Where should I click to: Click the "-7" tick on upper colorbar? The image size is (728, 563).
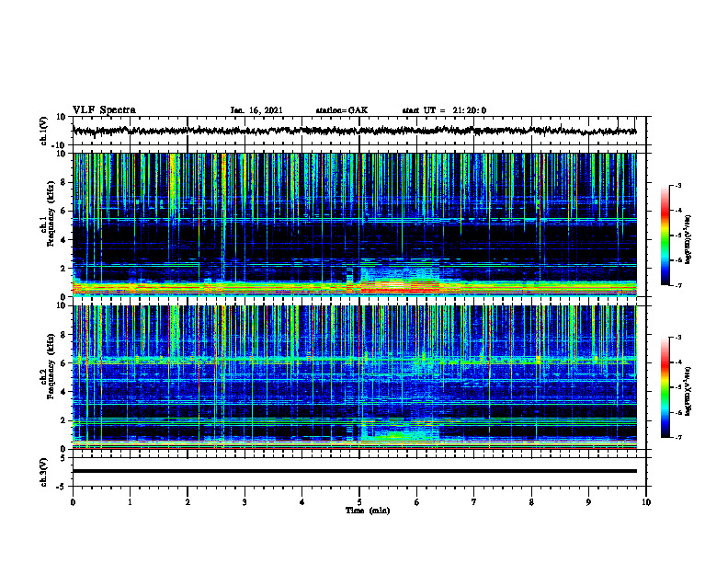coord(677,285)
